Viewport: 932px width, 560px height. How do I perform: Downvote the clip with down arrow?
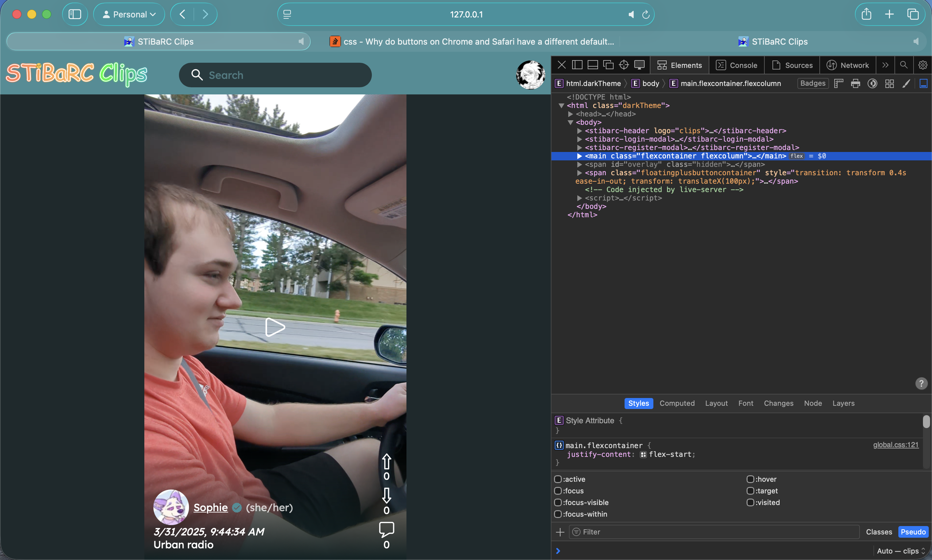(x=386, y=495)
